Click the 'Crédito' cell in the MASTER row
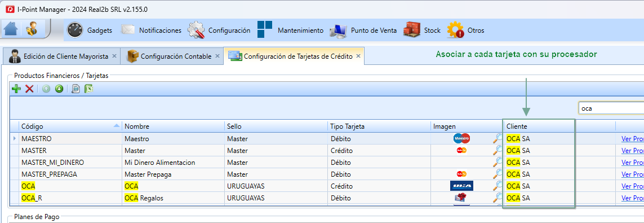The width and height of the screenshot is (644, 223). click(x=379, y=151)
